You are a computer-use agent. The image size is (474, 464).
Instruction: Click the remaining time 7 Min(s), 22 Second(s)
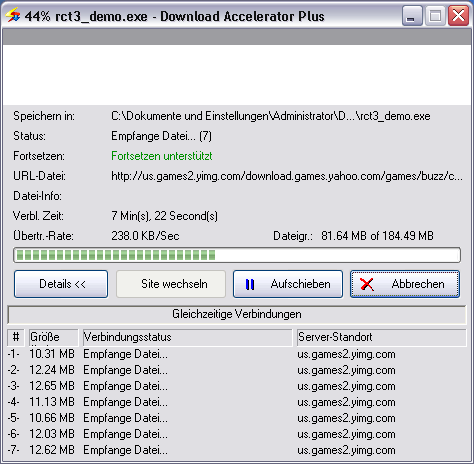coord(164,216)
